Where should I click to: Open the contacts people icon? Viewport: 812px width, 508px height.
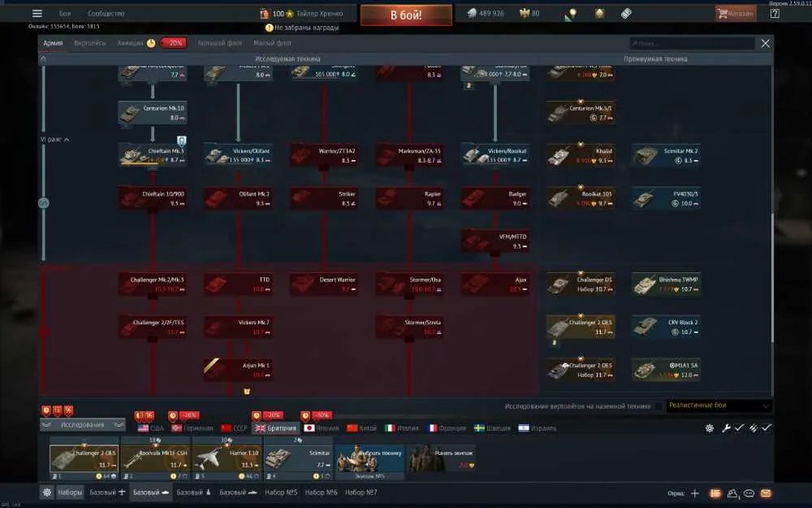point(732,493)
